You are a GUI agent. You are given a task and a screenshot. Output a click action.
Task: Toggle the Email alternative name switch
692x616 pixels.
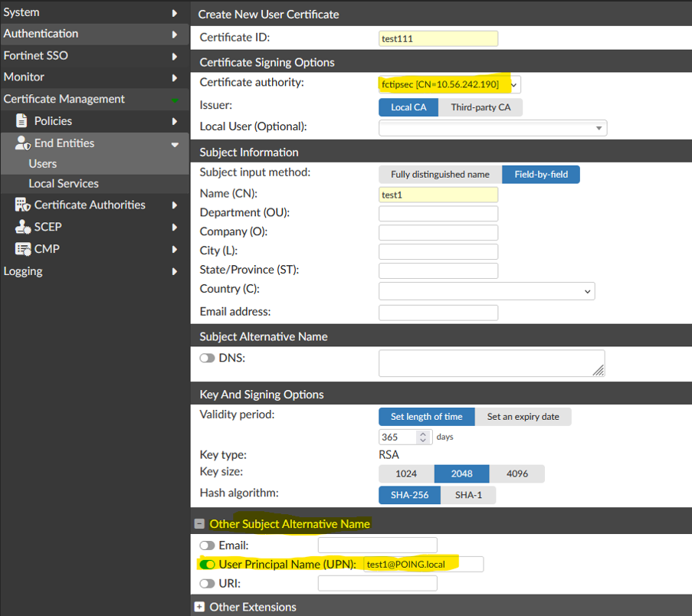coord(207,546)
